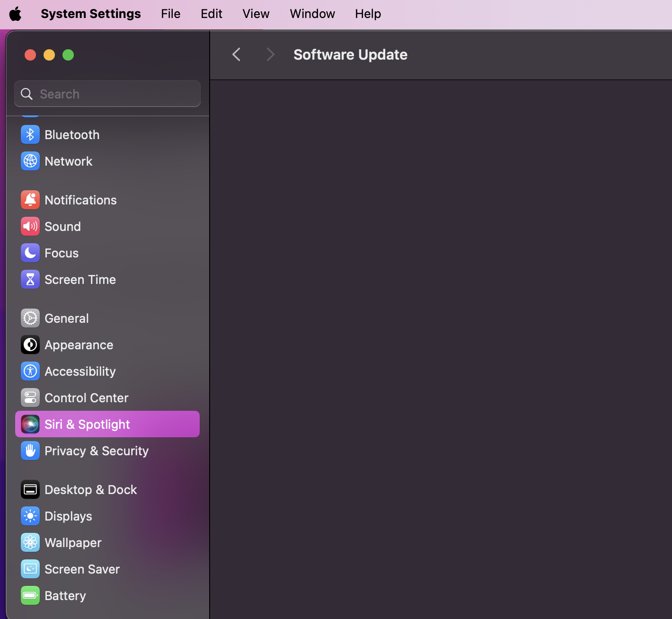Open the View menu
Image resolution: width=672 pixels, height=619 pixels.
(x=256, y=14)
